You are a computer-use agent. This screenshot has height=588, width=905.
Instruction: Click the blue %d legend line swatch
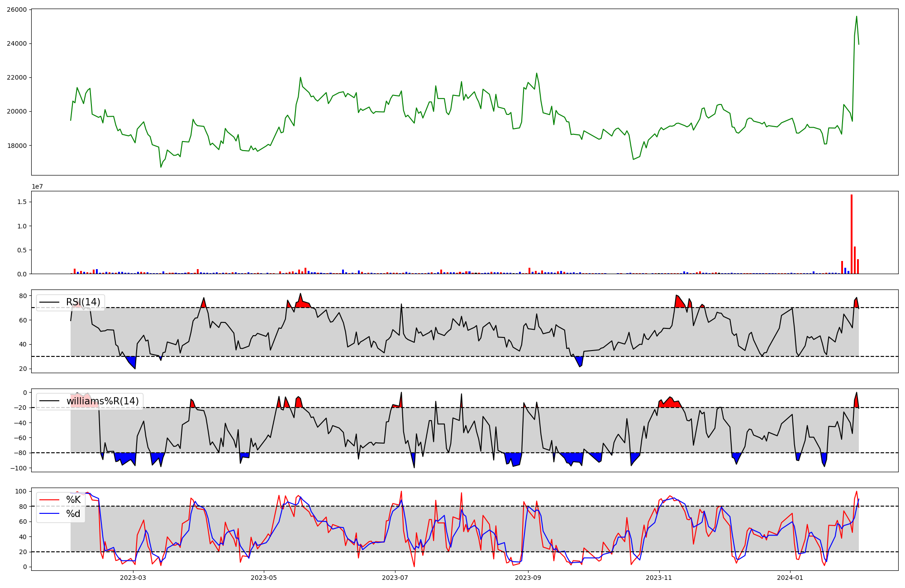tap(49, 514)
